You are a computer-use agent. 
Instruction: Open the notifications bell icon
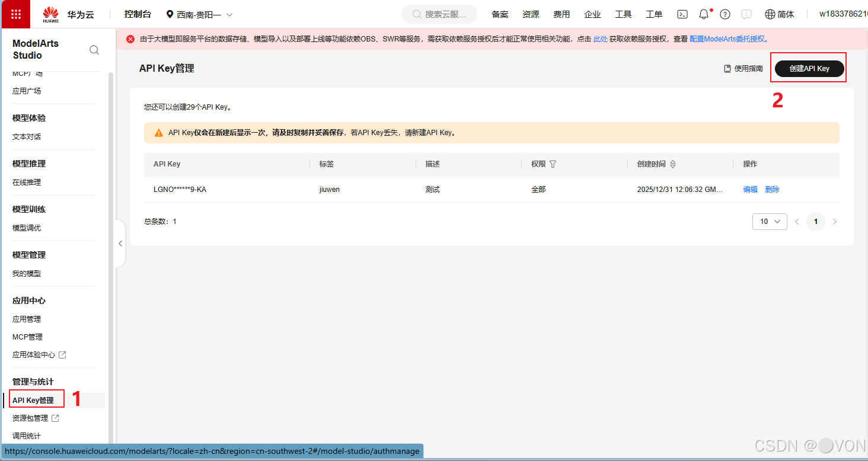click(x=703, y=14)
